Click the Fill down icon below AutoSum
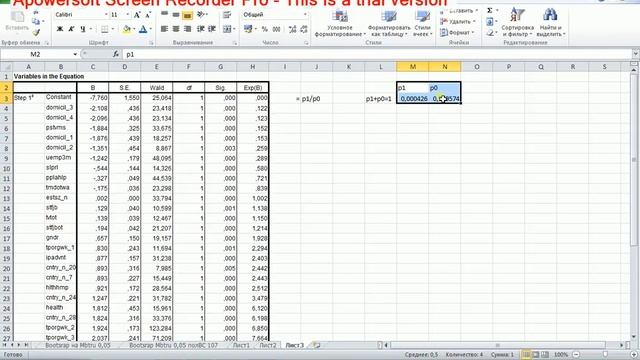The height and width of the screenshot is (360, 640). [x=490, y=21]
